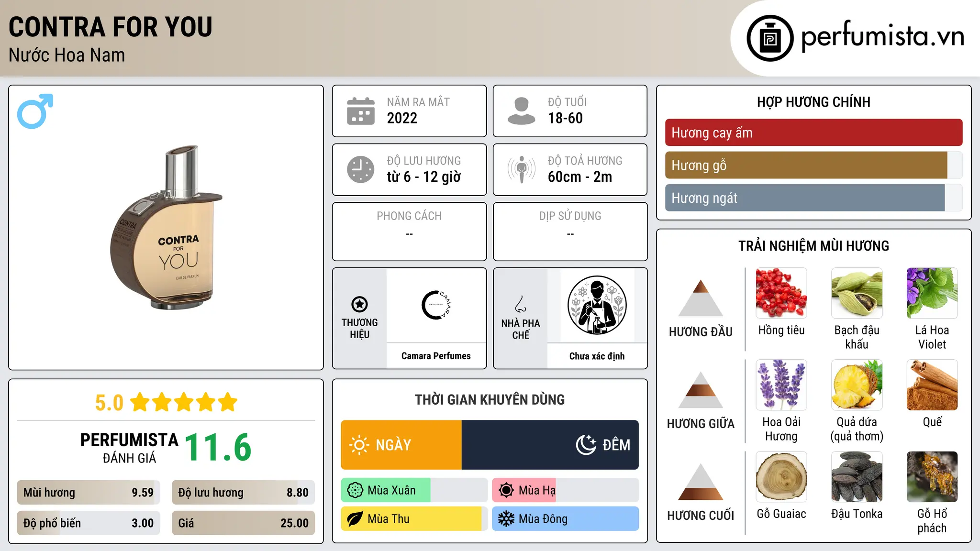Click the Mùi hương 9.59 score bar
Image resolution: width=980 pixels, height=551 pixels.
point(89,492)
